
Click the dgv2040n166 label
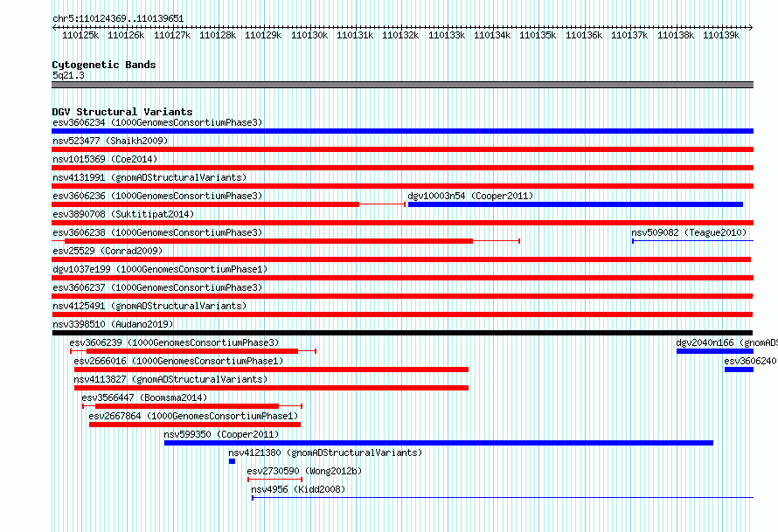point(727,342)
